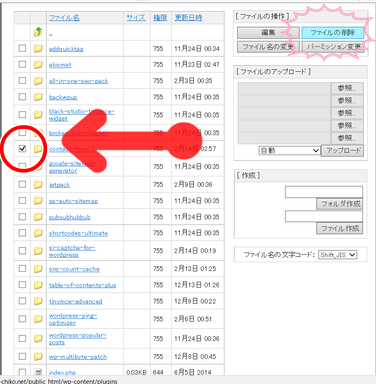Click the wordpress-ping-optimizer folder icon
The width and height of the screenshot is (376, 384).
pyautogui.click(x=38, y=319)
